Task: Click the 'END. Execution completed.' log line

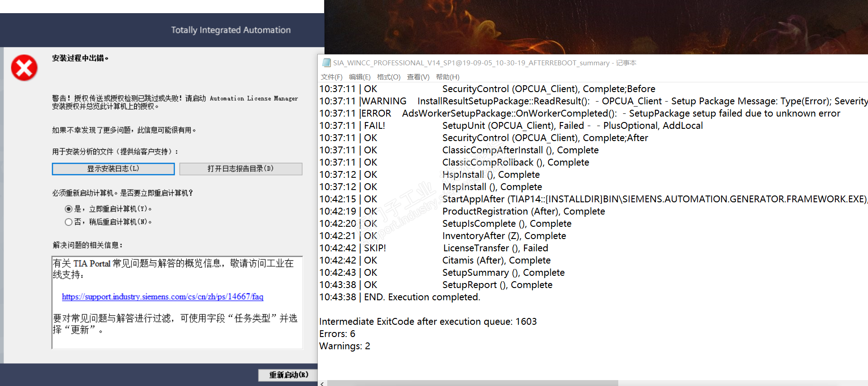Action: [x=400, y=297]
